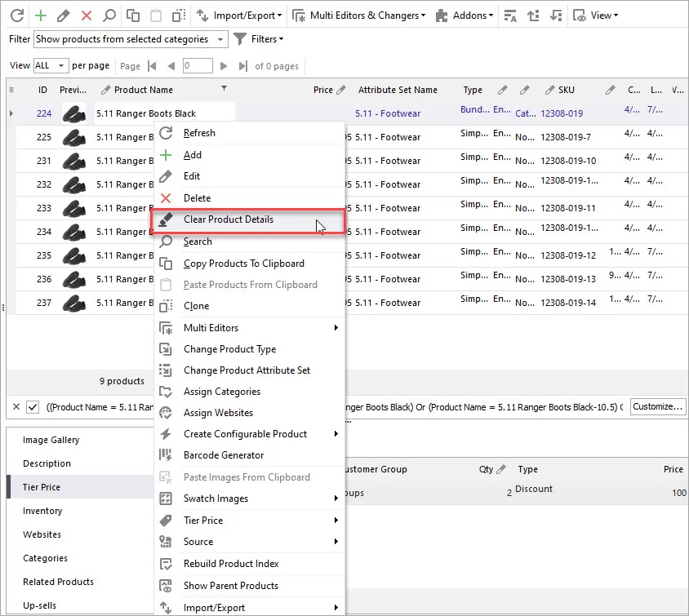Open the Import/Export toolbar dropdown
The width and height of the screenshot is (689, 616).
(x=239, y=16)
